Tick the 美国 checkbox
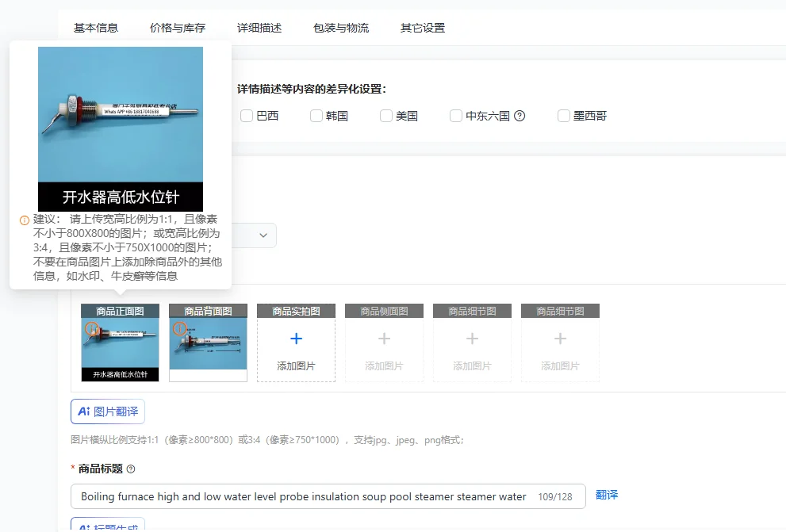The width and height of the screenshot is (786, 532). [x=386, y=117]
